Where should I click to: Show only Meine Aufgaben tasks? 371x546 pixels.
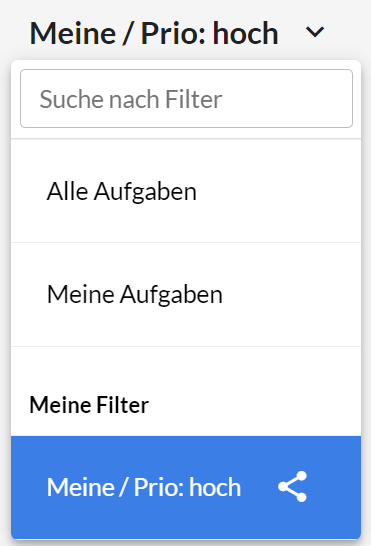click(x=186, y=295)
